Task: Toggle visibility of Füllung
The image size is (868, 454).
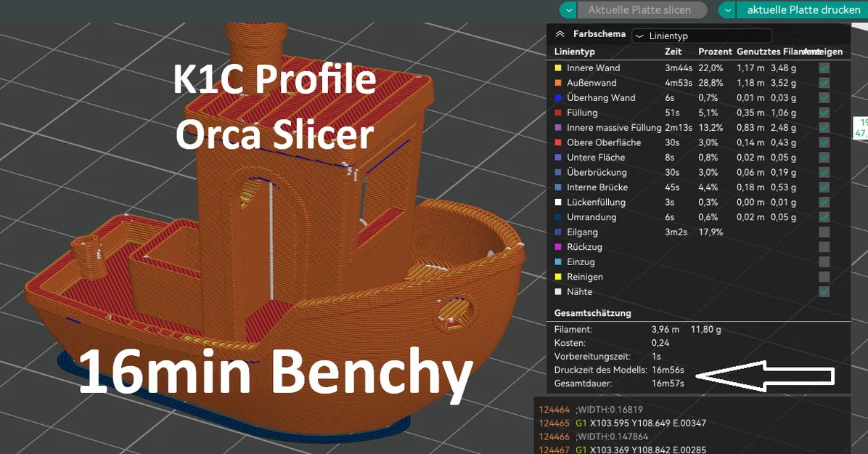Action: pos(824,113)
